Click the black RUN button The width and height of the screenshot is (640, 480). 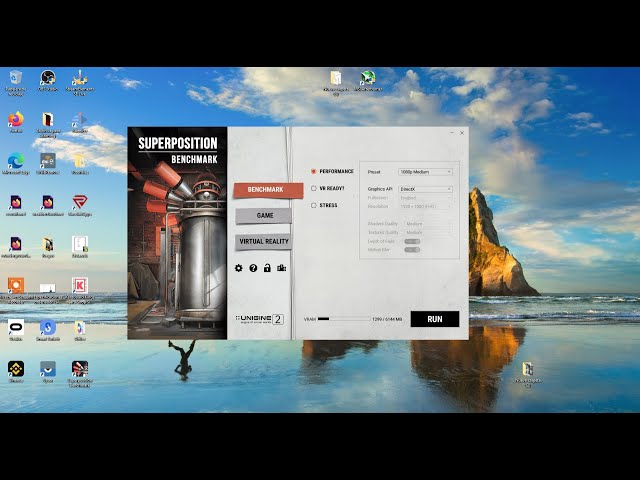tap(435, 319)
